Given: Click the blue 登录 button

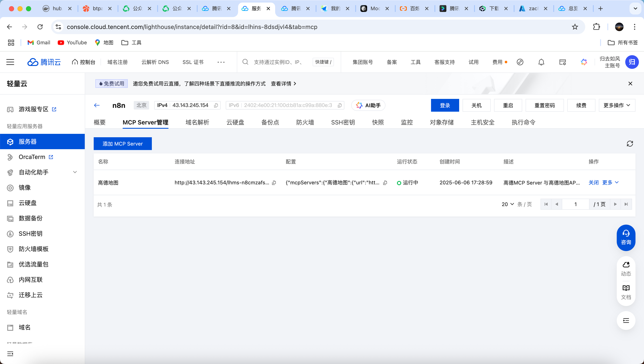Looking at the screenshot, I should tap(445, 105).
